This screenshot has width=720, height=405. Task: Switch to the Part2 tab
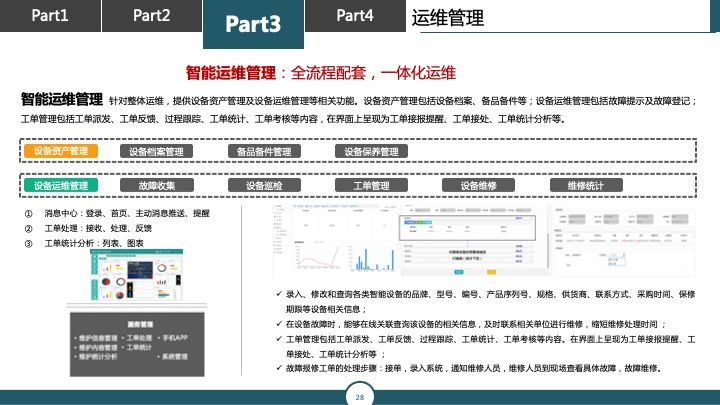click(152, 16)
